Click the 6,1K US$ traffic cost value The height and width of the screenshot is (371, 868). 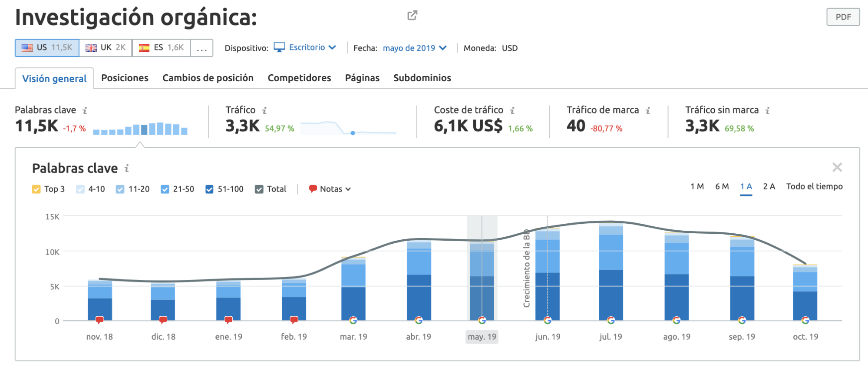point(468,126)
